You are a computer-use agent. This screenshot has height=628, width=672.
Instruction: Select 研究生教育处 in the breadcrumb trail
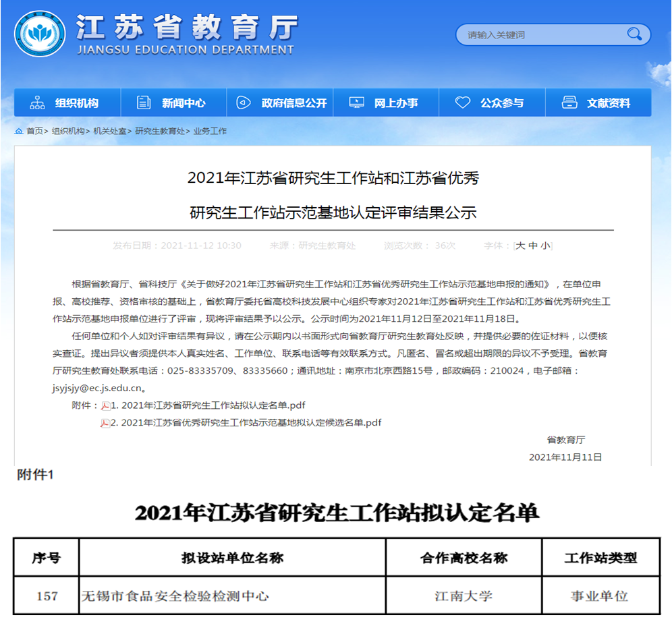(160, 131)
